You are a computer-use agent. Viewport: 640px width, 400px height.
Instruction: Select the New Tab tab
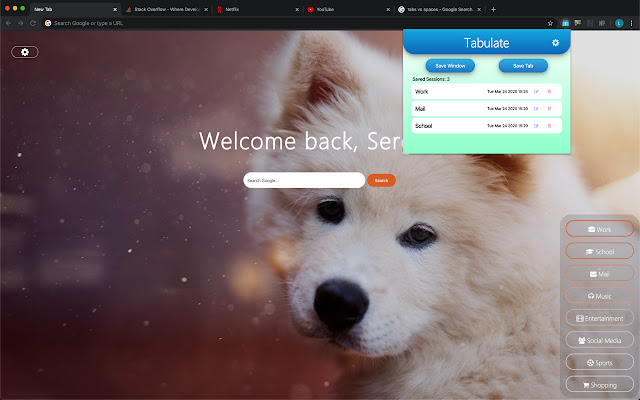[74, 9]
